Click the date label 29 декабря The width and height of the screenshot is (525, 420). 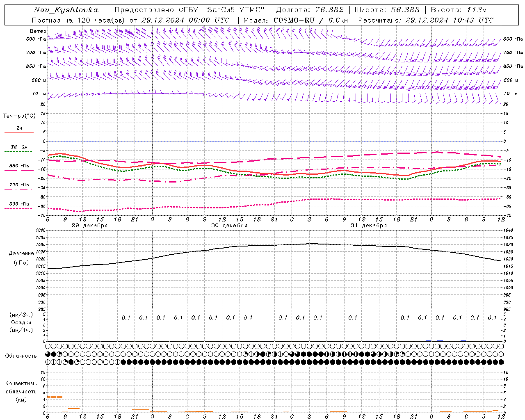click(x=90, y=226)
